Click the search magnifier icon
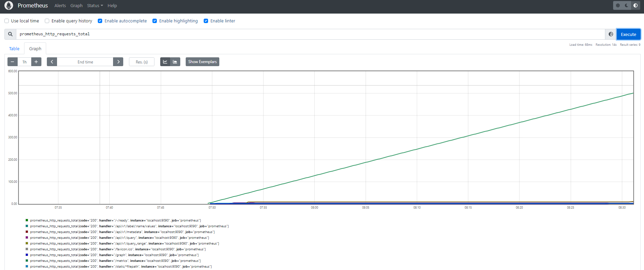Viewport: 644px width, 270px height. 10,34
